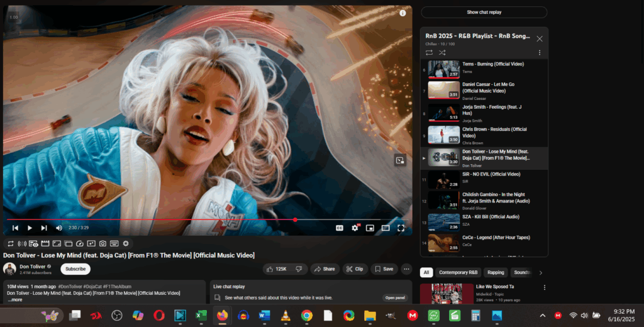Select Daniel Caesar - Let Me Go
Screen dimensions: 644x327
(484, 91)
